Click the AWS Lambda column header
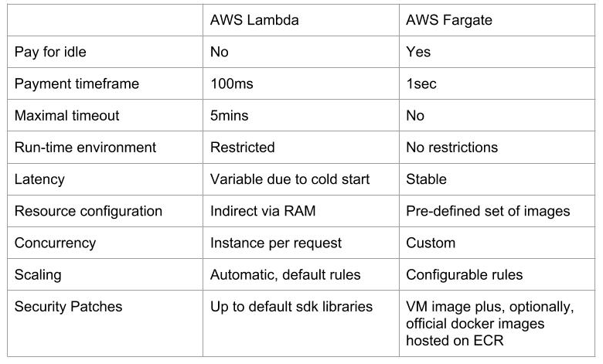Image resolution: width=603 pixels, height=364 pixels. tap(254, 20)
